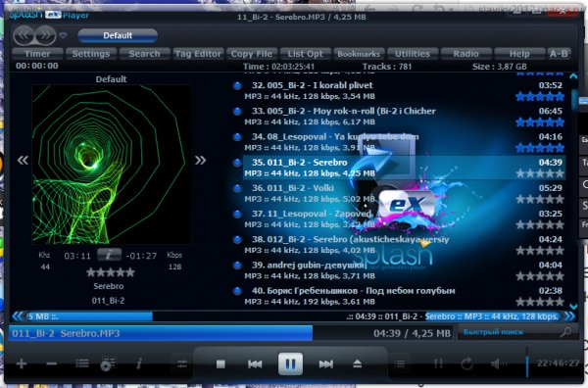Image resolution: width=588 pixels, height=388 pixels.
Task: Open the Copy File menu
Action: click(x=252, y=54)
